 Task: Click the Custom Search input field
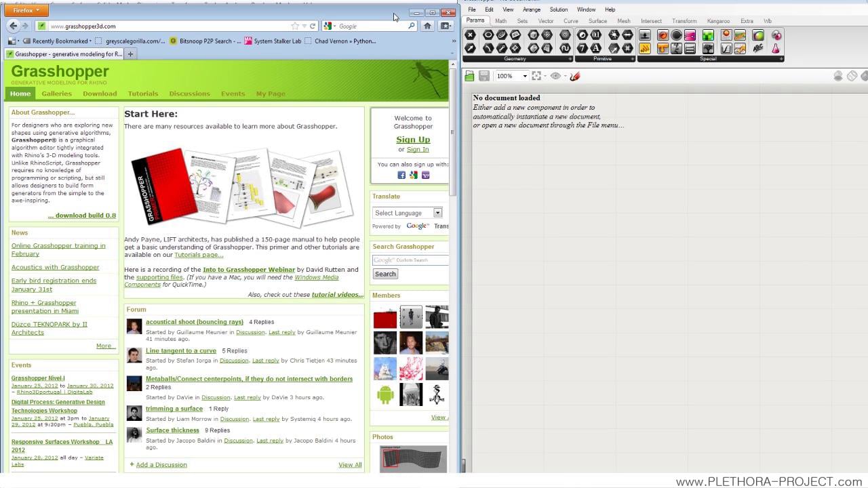pos(410,260)
